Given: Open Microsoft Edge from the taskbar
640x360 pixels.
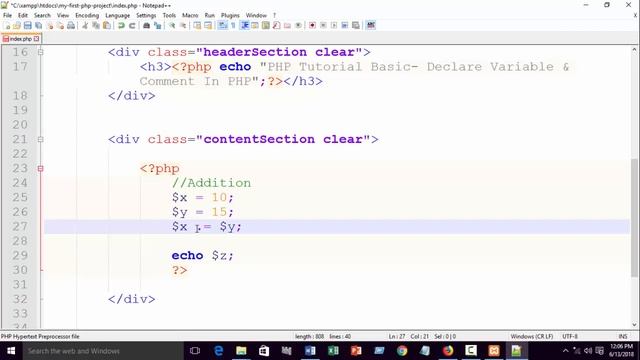Looking at the screenshot, I should [218, 351].
